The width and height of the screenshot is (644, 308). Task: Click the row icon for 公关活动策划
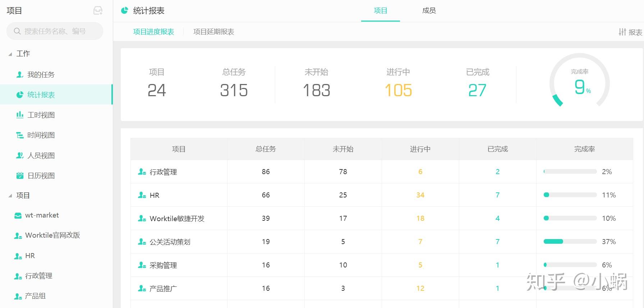[142, 242]
